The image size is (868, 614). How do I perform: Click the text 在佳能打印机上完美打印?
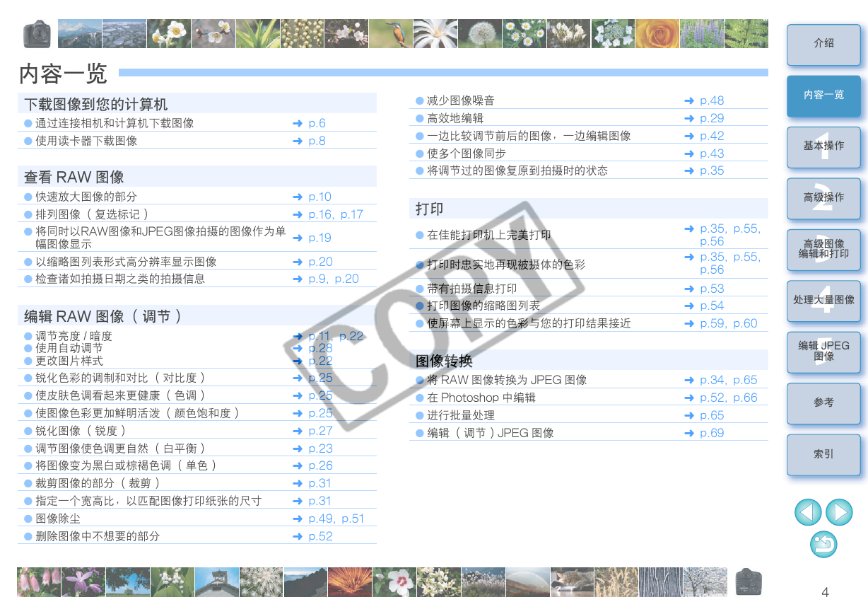point(489,235)
